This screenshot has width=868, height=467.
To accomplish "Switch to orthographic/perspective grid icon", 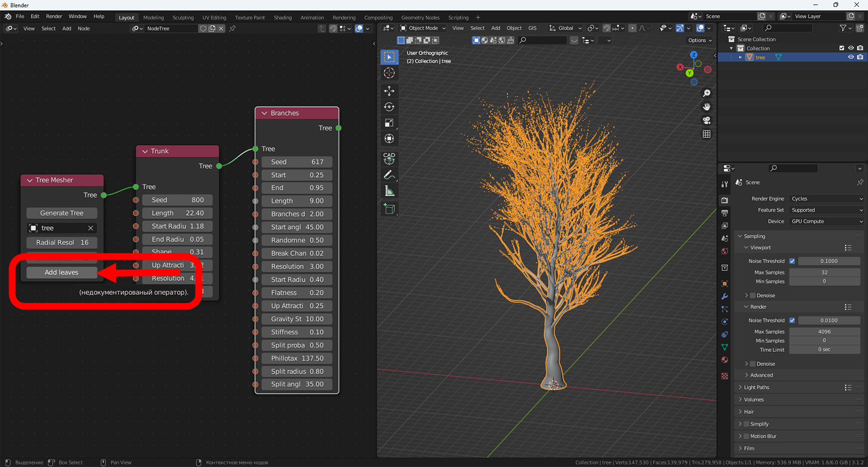I will pyautogui.click(x=706, y=134).
